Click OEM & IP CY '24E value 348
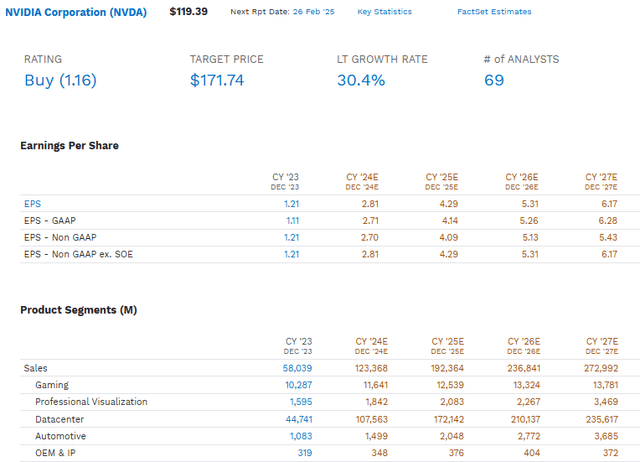Image resolution: width=640 pixels, height=462 pixels. (x=380, y=453)
